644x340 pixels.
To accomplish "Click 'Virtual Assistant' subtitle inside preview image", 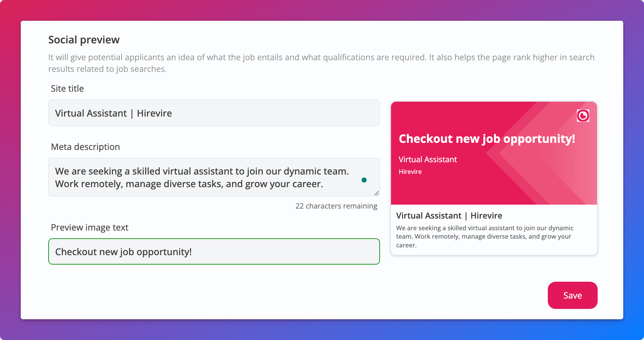I will coord(428,159).
